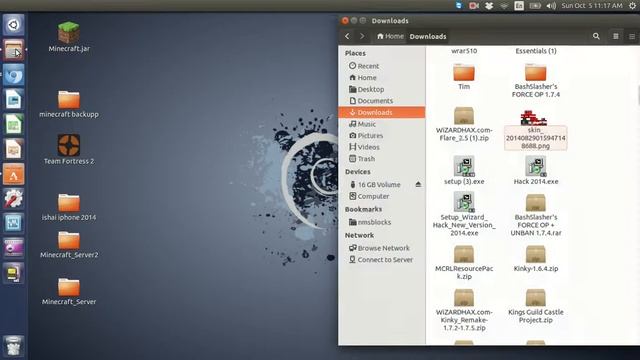Screen dimensions: 640x360
Task: Select MCRLResourcePack.zip archive
Action: click(x=464, y=262)
